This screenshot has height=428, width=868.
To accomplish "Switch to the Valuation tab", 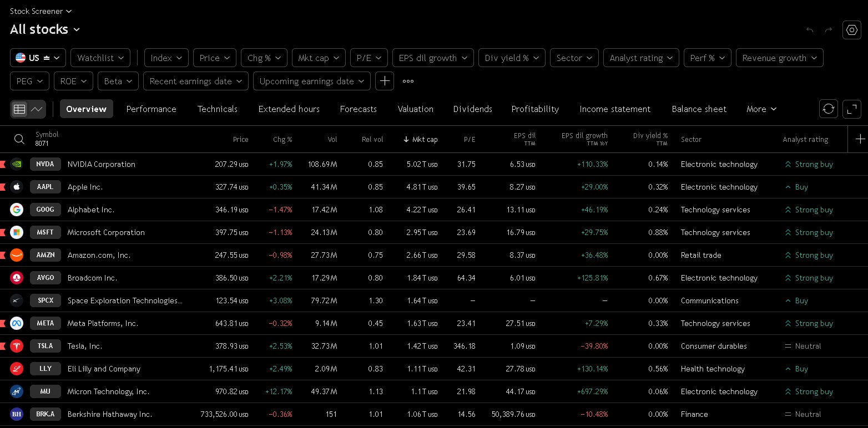I will (416, 109).
